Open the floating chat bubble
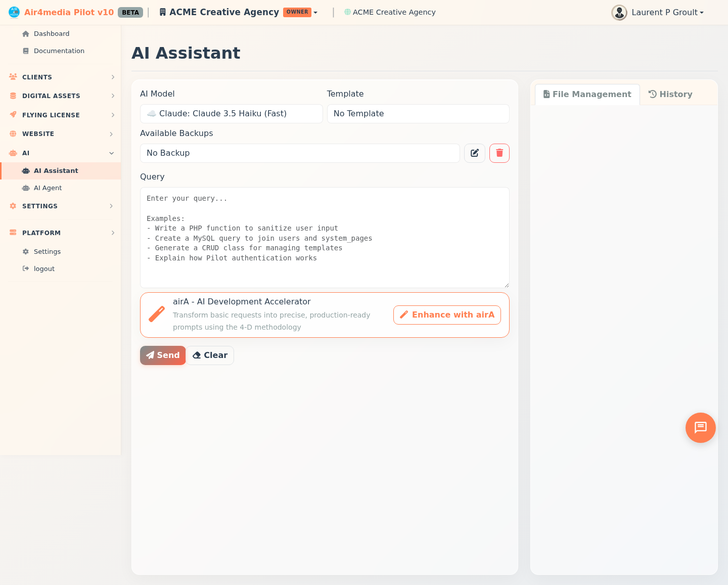The width and height of the screenshot is (728, 585). (x=700, y=427)
